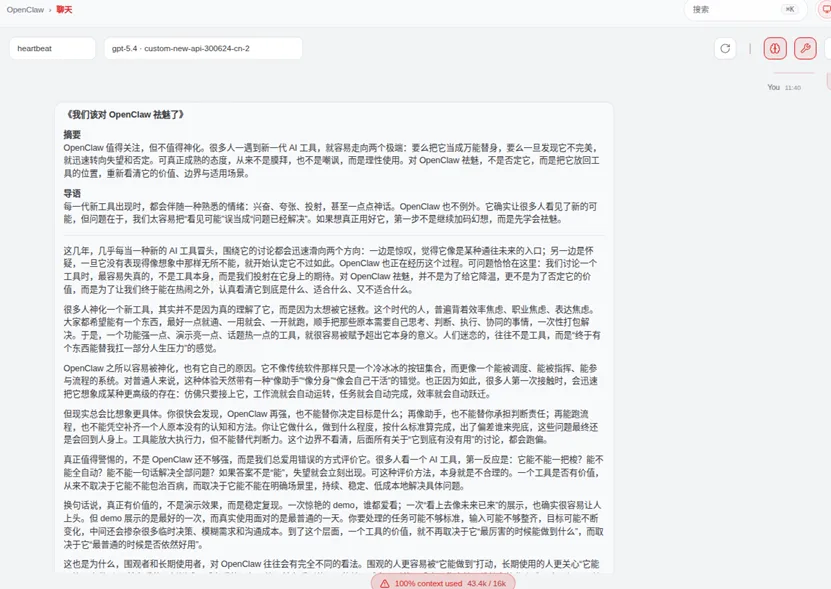Select the 聊天 breadcrumb item
Screen dimensions: 831x589
coord(64,10)
